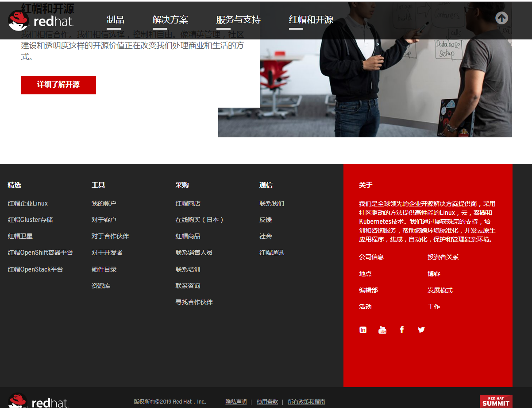Open the 联系我们 link
Screen dimensions: 532x408
[272, 203]
